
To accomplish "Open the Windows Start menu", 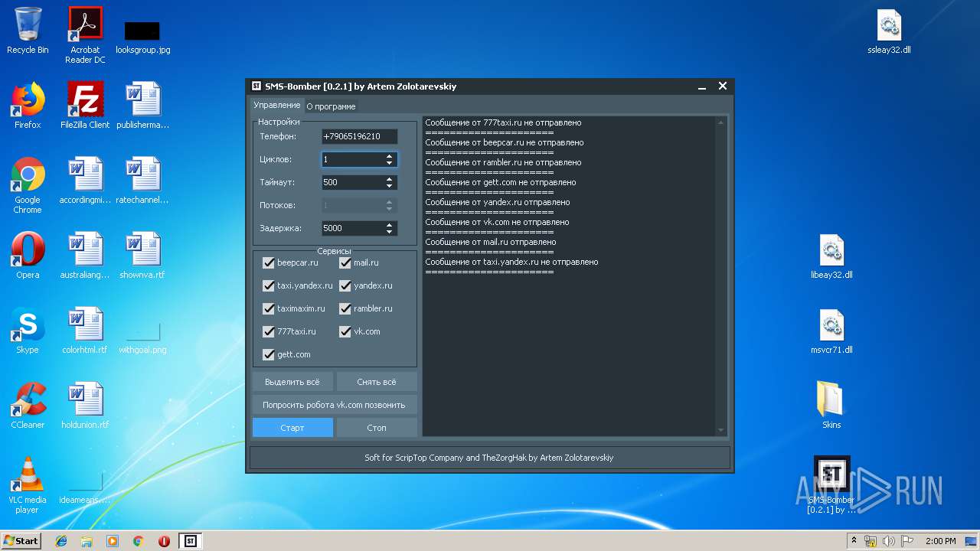I will click(21, 541).
